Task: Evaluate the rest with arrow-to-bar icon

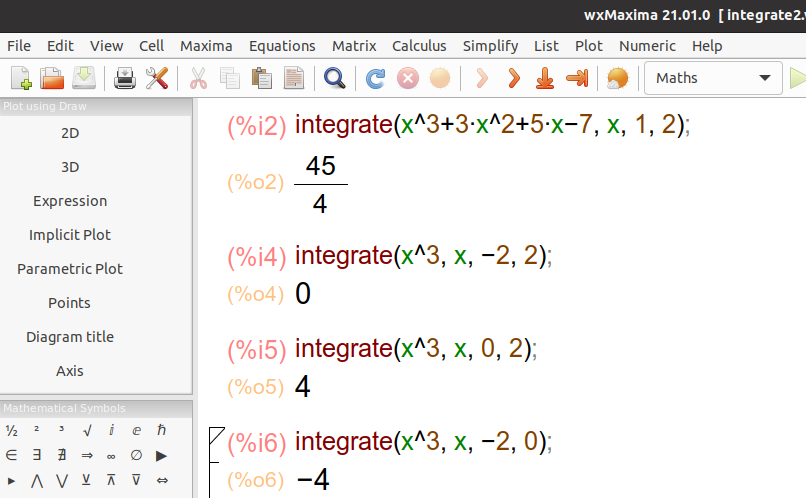Action: [x=577, y=78]
